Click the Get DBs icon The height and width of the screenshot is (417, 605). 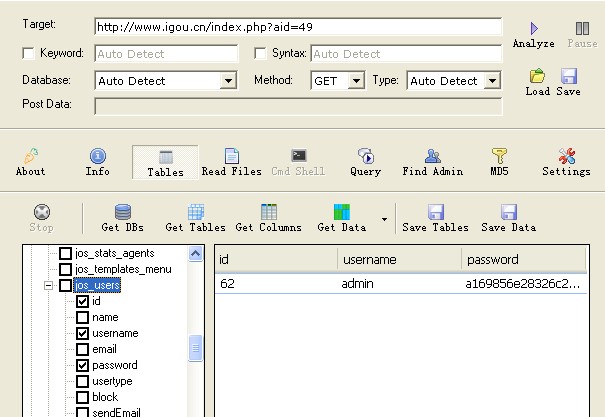tap(123, 212)
